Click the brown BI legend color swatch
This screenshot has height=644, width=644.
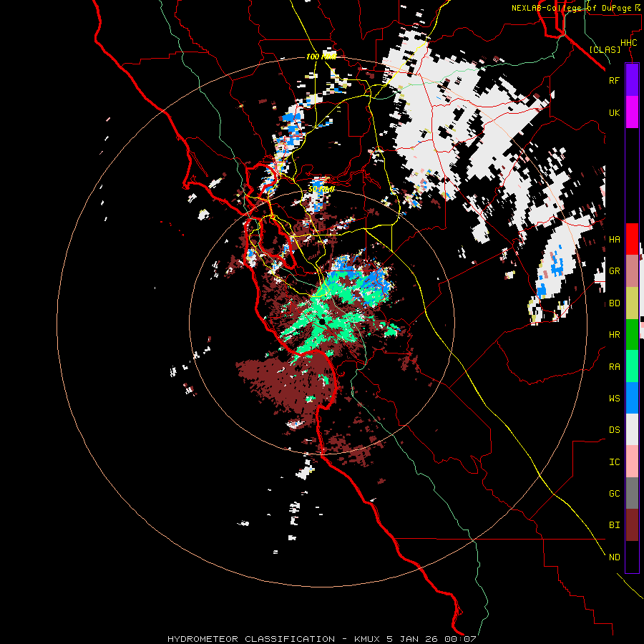click(x=632, y=525)
